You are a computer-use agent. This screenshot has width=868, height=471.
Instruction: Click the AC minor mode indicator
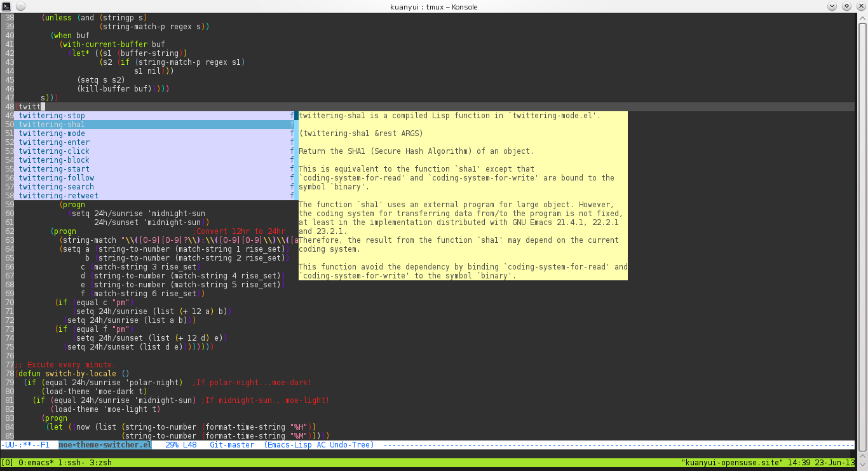321,445
